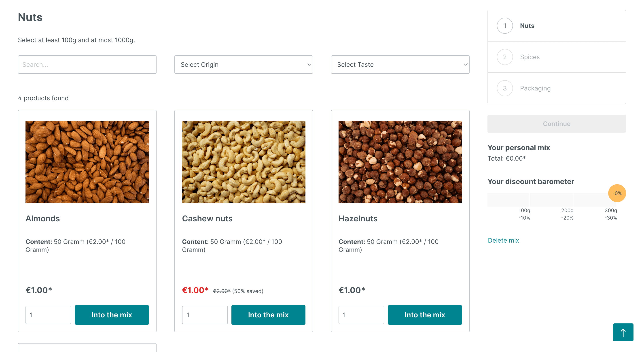
Task: Click Into the mix for Cashew nuts
Action: tap(268, 314)
